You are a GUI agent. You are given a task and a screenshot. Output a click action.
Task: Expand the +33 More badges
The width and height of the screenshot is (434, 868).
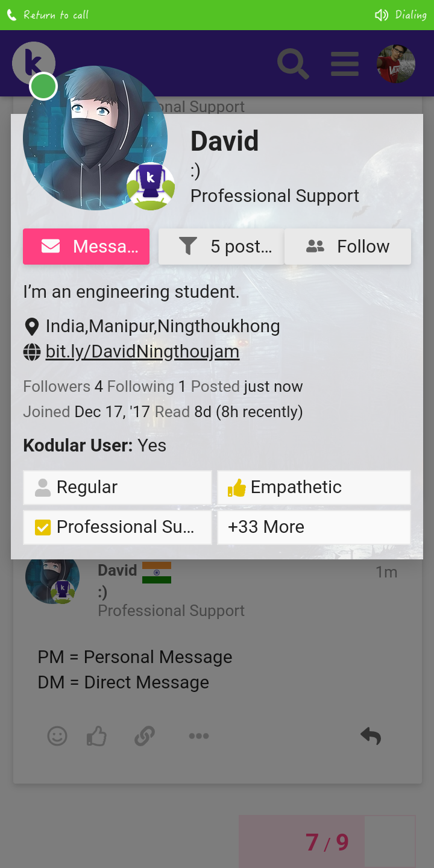tap(313, 527)
